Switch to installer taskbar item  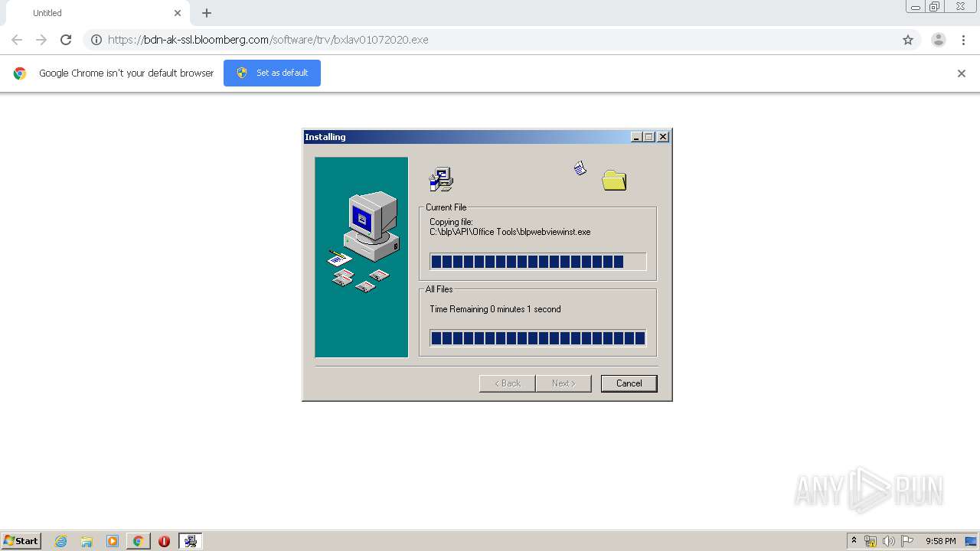coord(190,541)
